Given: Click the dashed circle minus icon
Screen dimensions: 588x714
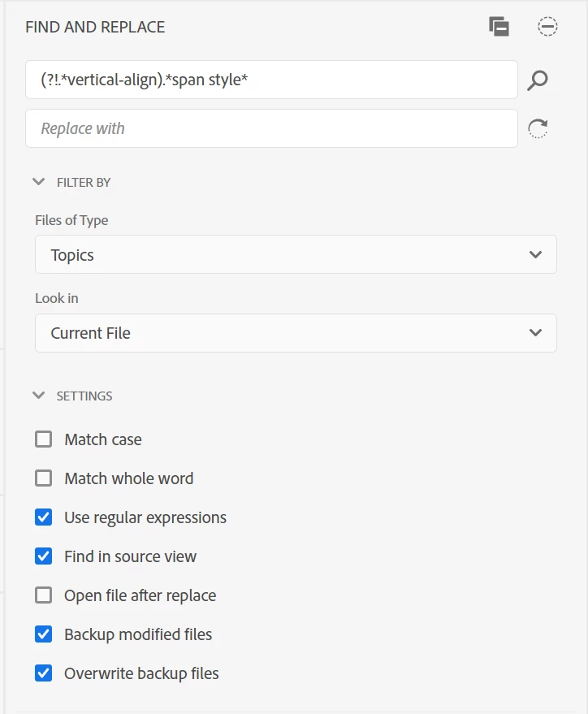Looking at the screenshot, I should coord(547,27).
